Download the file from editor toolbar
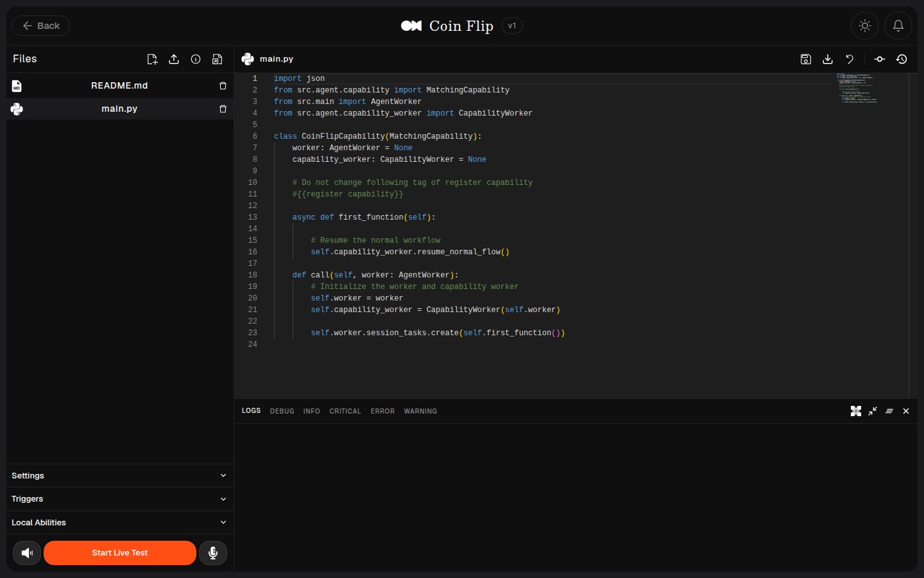 pyautogui.click(x=828, y=59)
